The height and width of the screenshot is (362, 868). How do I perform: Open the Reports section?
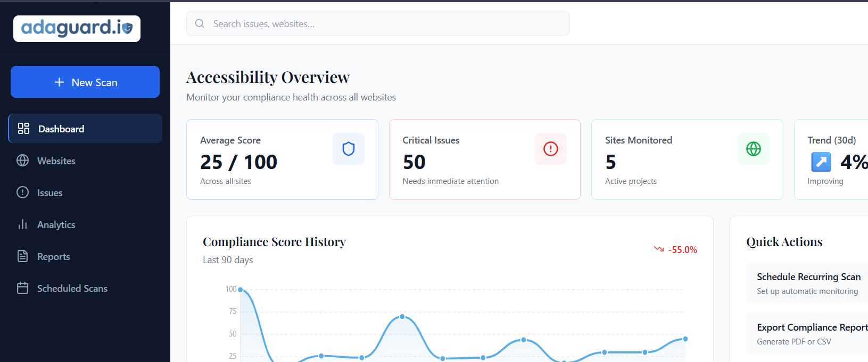(85, 256)
